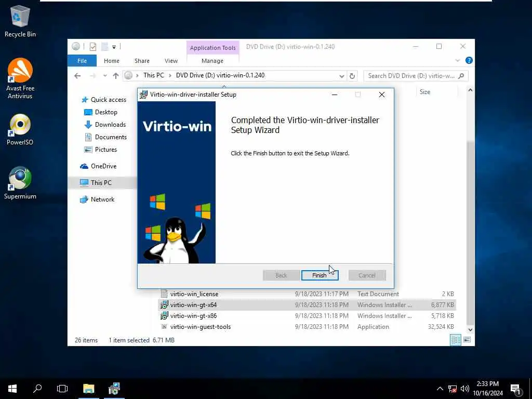The height and width of the screenshot is (399, 532).
Task: Open the Recycle Bin desktop icon
Action: (x=20, y=21)
